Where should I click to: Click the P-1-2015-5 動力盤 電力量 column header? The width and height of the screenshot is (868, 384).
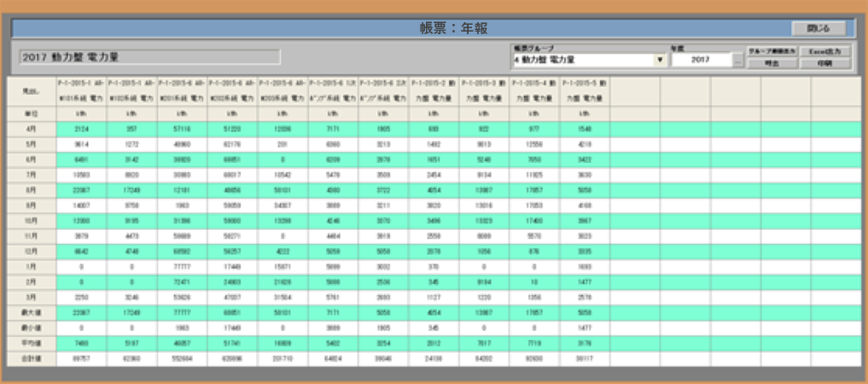585,91
